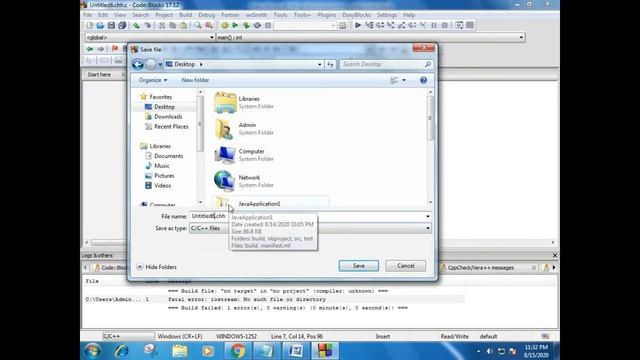Open the Debug menu
The image size is (640, 360).
point(206,15)
